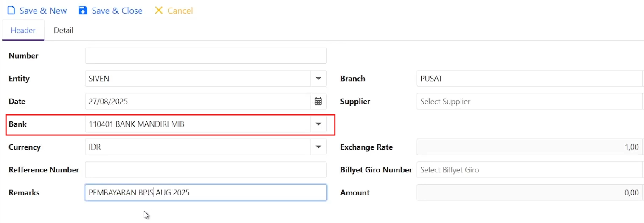Open the Select Supplier field
Image resolution: width=644 pixels, height=223 pixels.
530,101
